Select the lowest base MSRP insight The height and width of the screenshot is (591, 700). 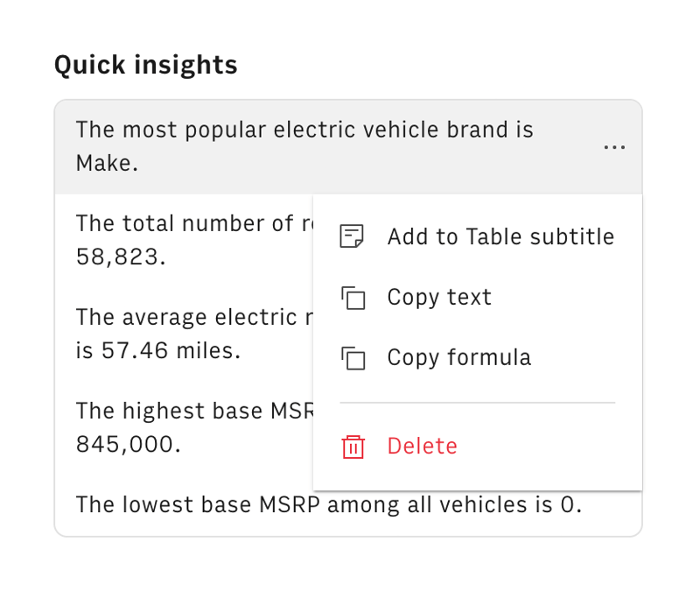click(x=328, y=504)
